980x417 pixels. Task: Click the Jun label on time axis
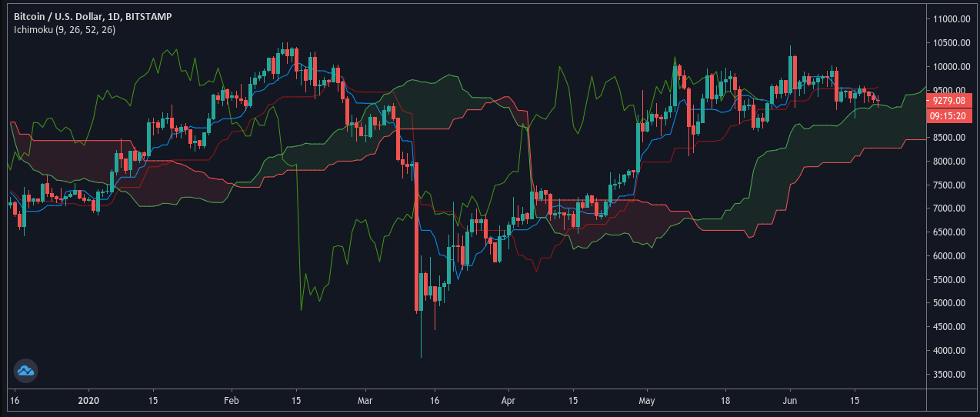[x=791, y=401]
